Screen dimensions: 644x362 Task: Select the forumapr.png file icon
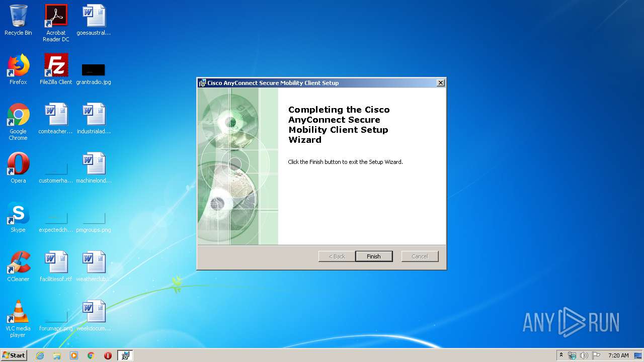(56, 322)
